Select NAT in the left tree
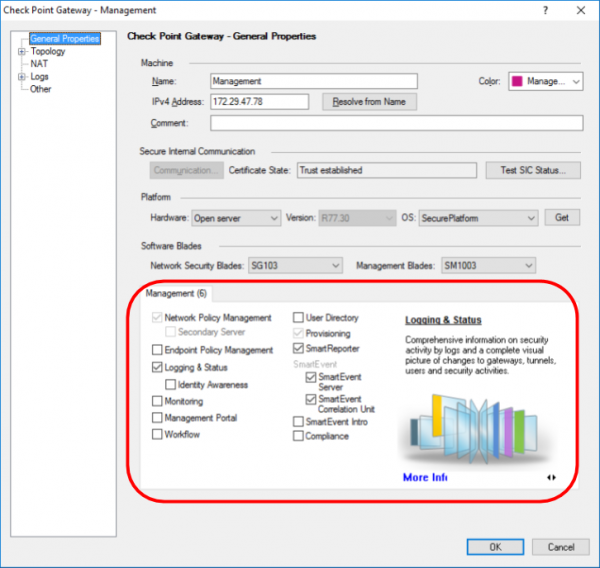Viewport: 600px width, 568px height. (x=39, y=64)
